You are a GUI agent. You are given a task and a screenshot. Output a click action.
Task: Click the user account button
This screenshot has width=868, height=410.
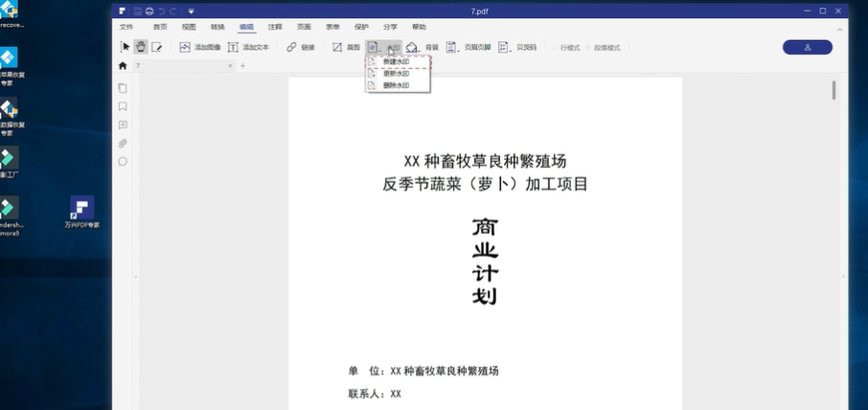(807, 47)
